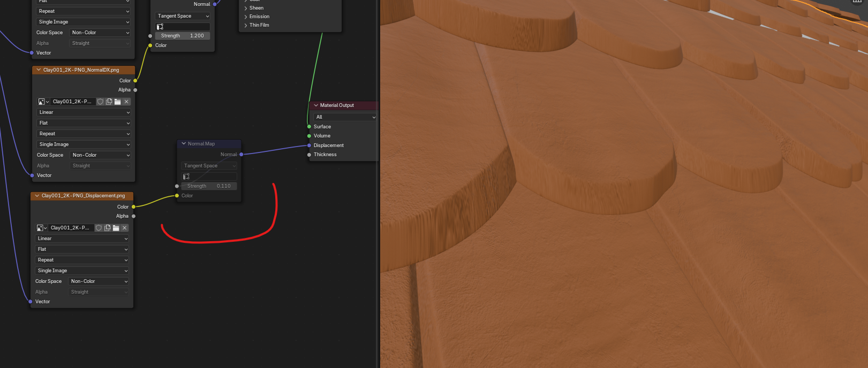Open Repeat extension dropdown in Displacement node
The height and width of the screenshot is (368, 868).
point(82,260)
